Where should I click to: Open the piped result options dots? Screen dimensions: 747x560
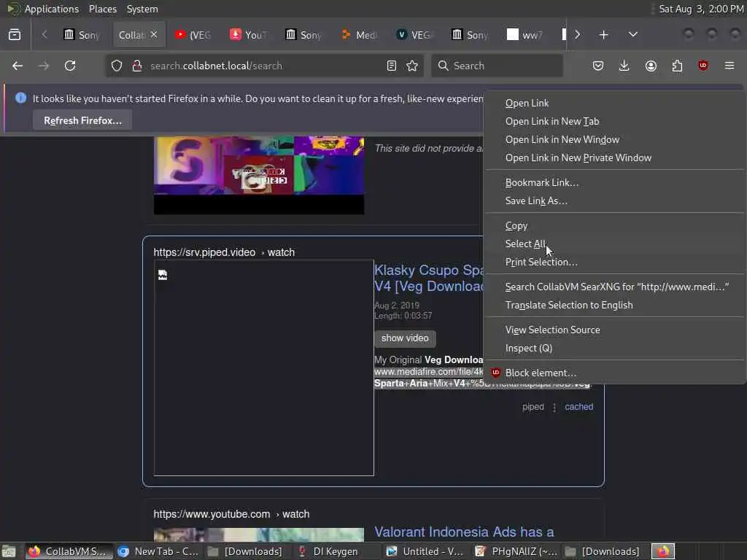(554, 408)
